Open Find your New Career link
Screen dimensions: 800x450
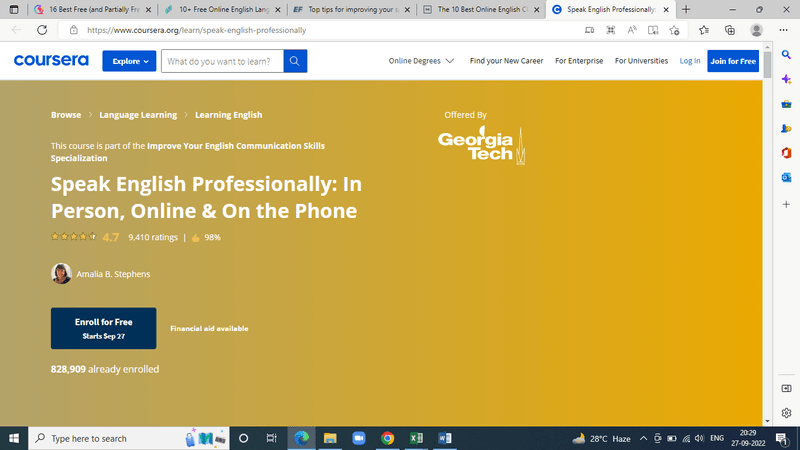click(x=506, y=61)
